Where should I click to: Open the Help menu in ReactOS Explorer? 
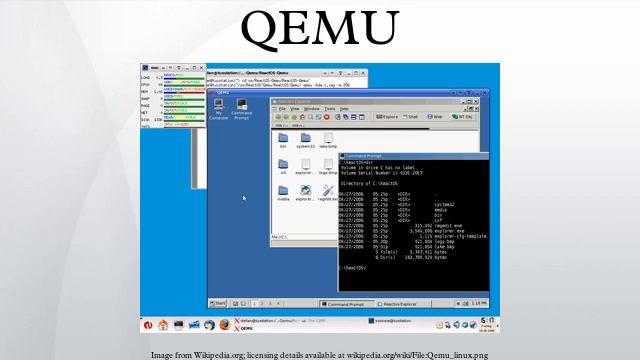click(x=344, y=109)
